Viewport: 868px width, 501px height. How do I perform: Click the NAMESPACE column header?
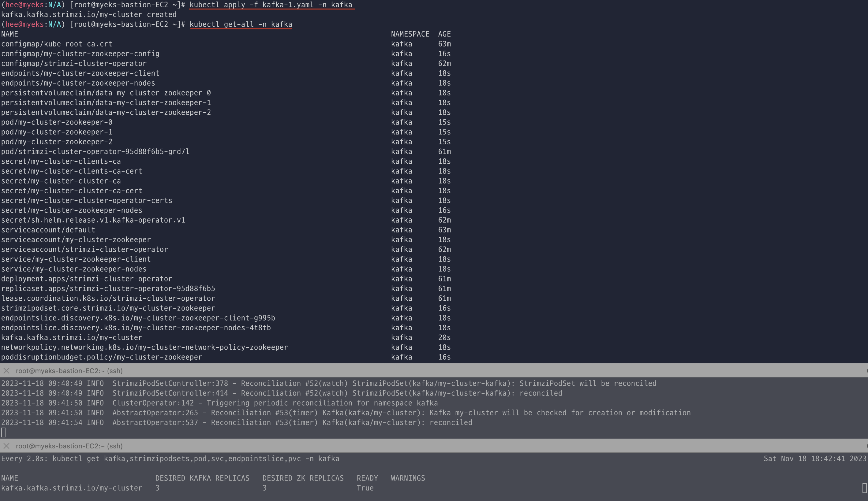pyautogui.click(x=410, y=34)
